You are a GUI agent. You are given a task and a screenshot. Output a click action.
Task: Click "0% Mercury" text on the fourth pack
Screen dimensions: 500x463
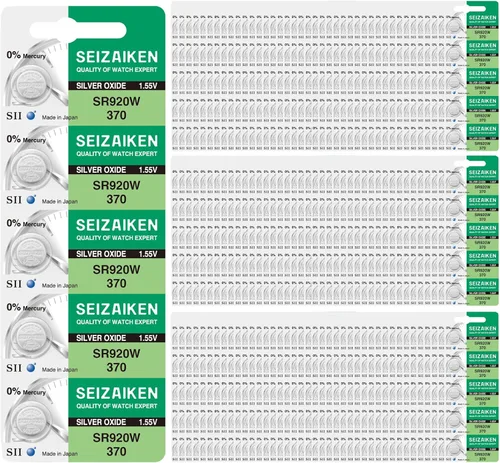[26, 307]
